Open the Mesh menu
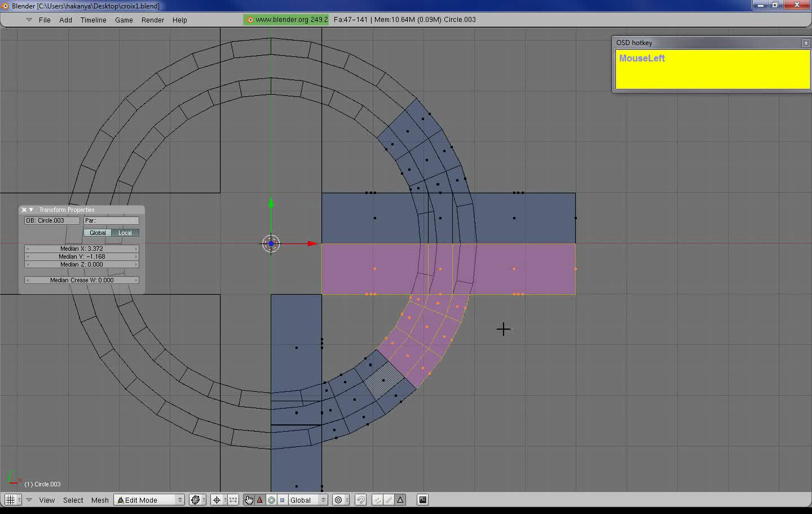This screenshot has width=812, height=514. [x=100, y=500]
